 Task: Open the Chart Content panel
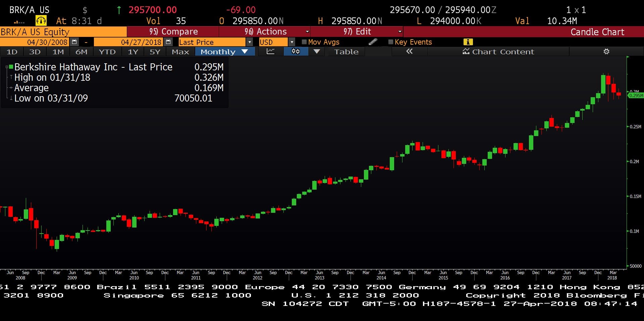[x=498, y=52]
